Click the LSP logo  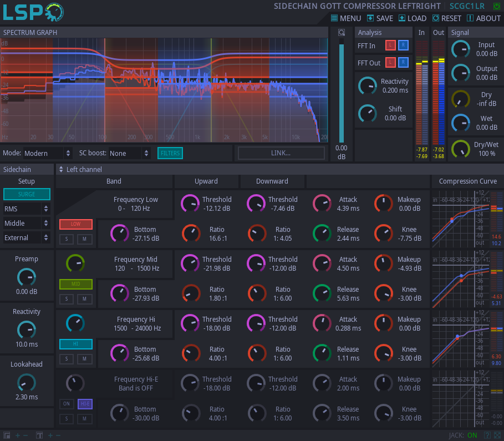(33, 12)
